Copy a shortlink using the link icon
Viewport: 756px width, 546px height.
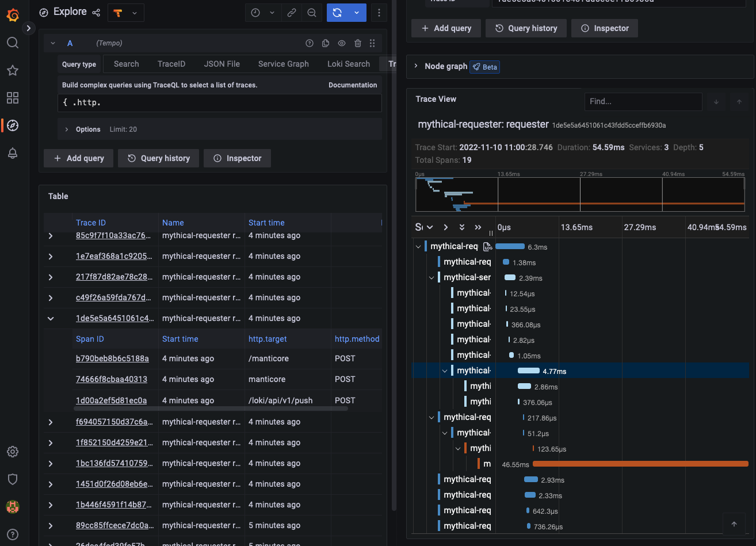coord(291,12)
